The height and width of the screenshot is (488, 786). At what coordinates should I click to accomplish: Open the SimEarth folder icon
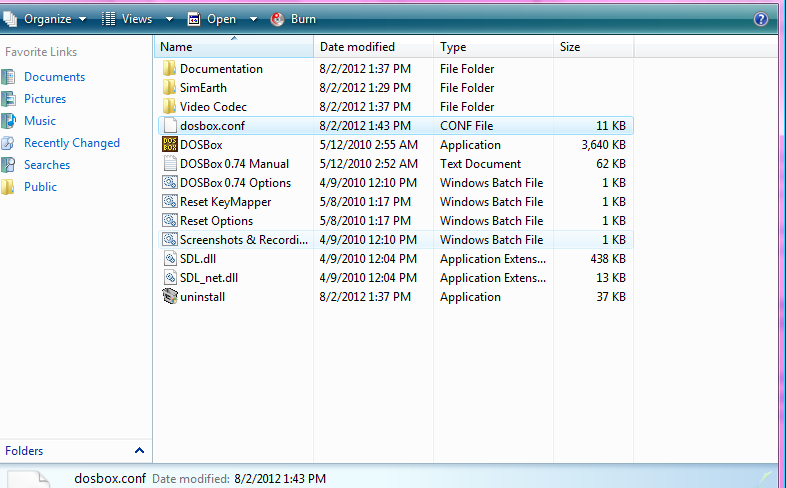click(x=169, y=87)
